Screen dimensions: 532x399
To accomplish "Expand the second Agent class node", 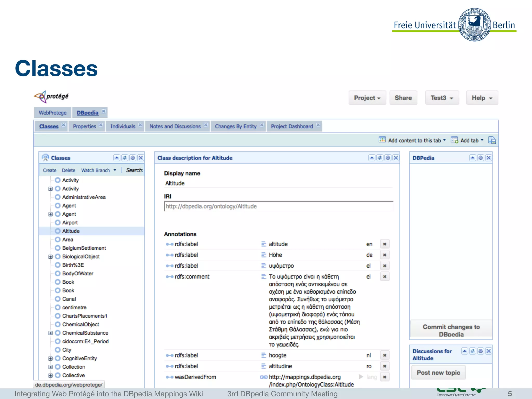I will point(50,214).
